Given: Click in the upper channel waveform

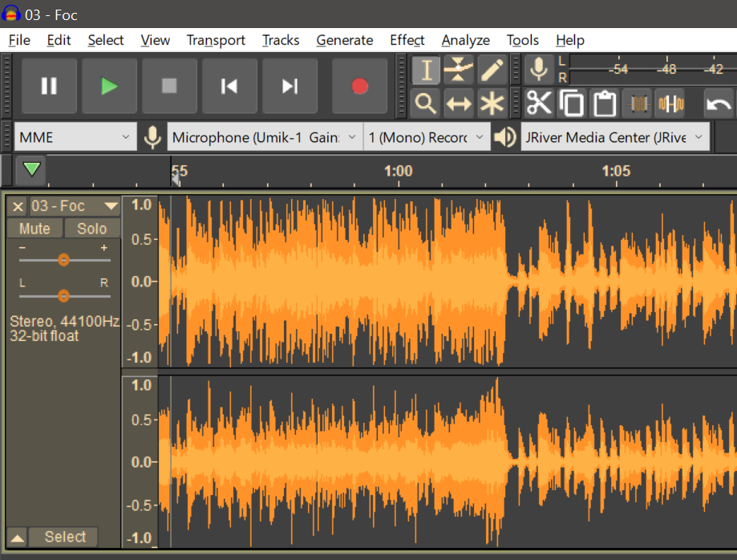Looking at the screenshot, I should tap(447, 281).
